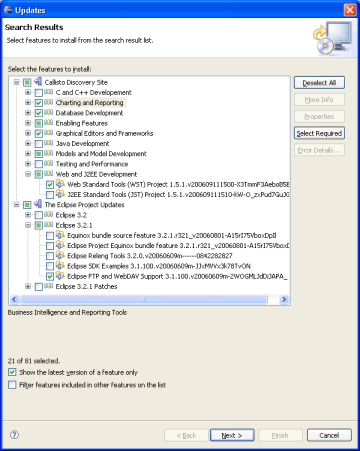The image size is (360, 451).
Task: Click the Graphical Editors and Frameworks category icon
Action: coord(49,133)
